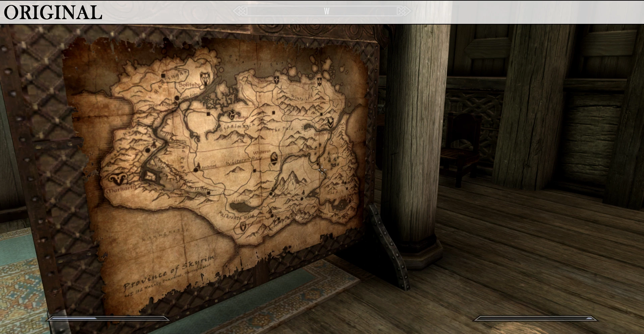Click the Dawnstar star shield emblem
644x334 pixels.
pos(276,80)
